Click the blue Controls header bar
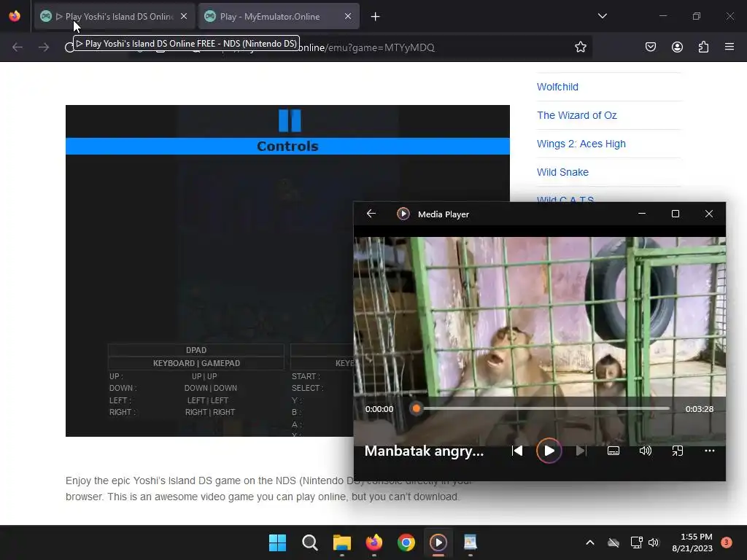 click(x=287, y=146)
